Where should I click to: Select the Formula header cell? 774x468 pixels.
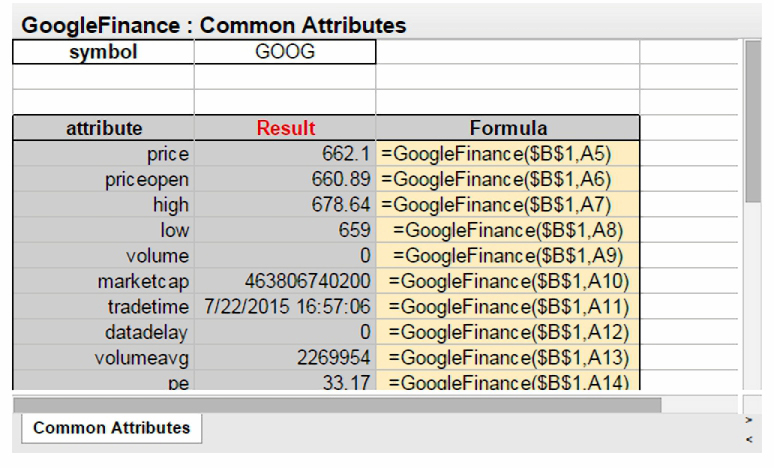point(508,128)
